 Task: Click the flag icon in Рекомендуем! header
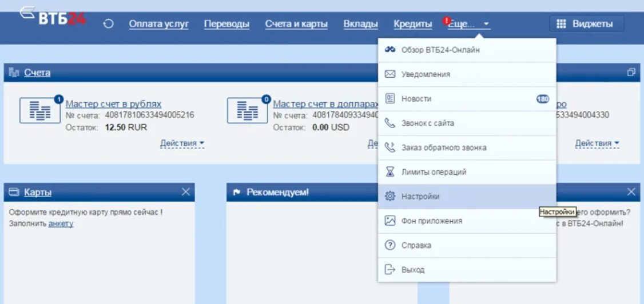pyautogui.click(x=237, y=192)
